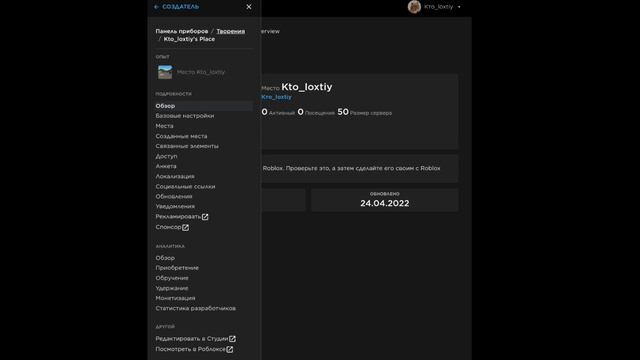Click the Kto_loxtiy's Place breadcrumb
The width and height of the screenshot is (640, 360).
[189, 39]
